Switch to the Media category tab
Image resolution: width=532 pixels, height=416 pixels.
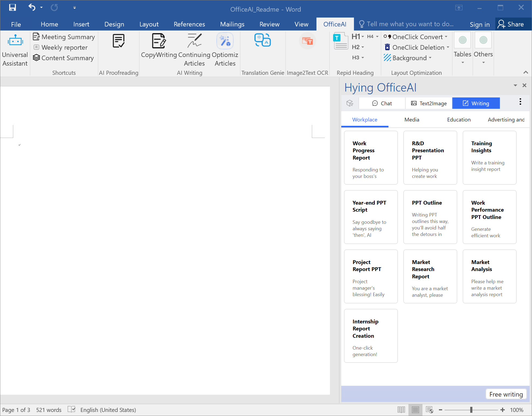412,120
